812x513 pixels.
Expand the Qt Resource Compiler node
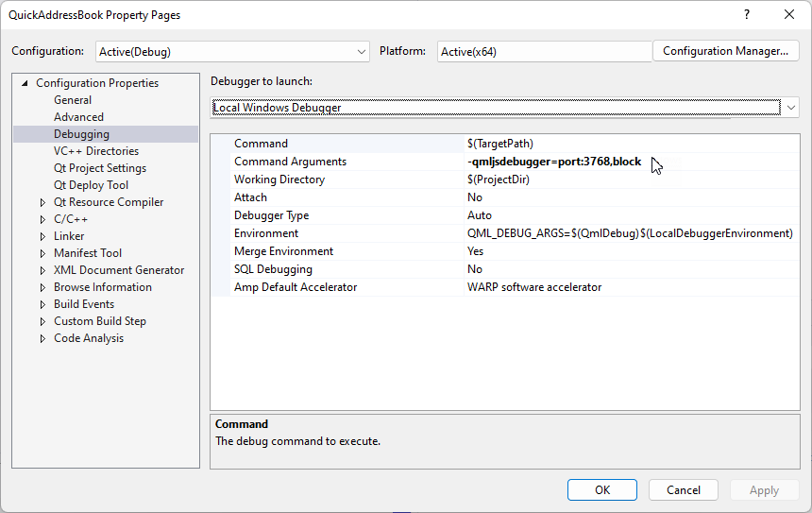click(43, 202)
